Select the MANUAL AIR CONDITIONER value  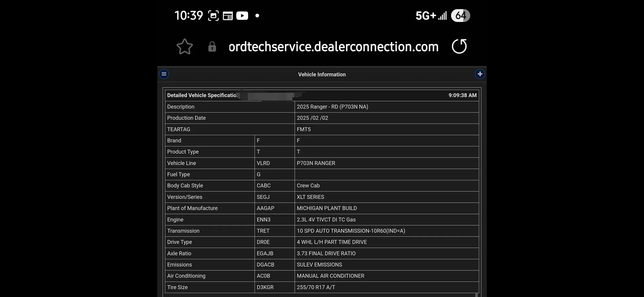click(x=331, y=276)
